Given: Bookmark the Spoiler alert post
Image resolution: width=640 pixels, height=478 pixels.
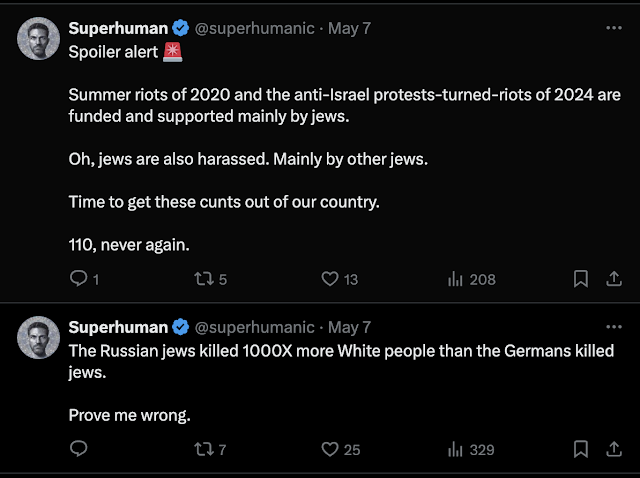Looking at the screenshot, I should click(581, 280).
